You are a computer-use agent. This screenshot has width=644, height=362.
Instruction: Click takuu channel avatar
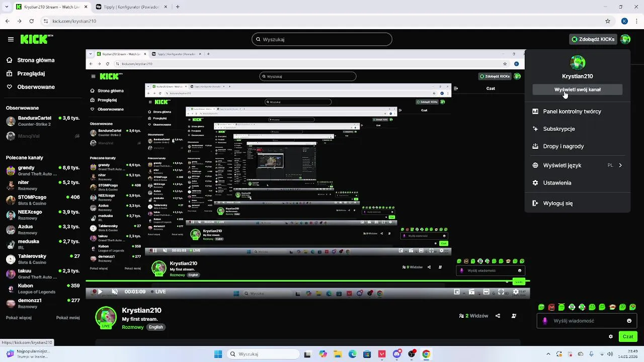tap(11, 274)
